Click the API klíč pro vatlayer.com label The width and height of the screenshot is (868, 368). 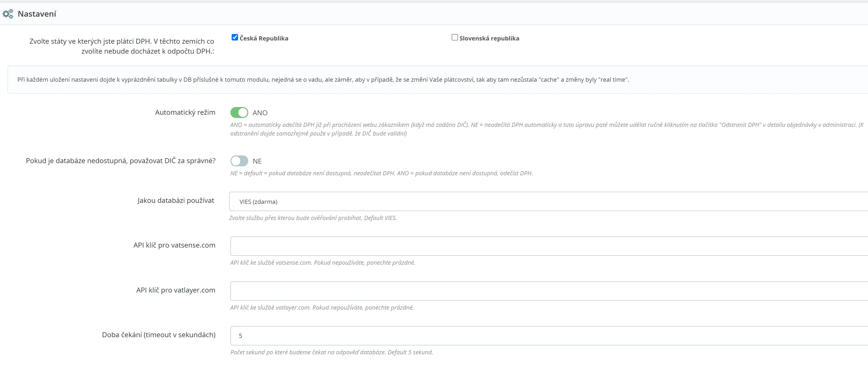pos(176,290)
